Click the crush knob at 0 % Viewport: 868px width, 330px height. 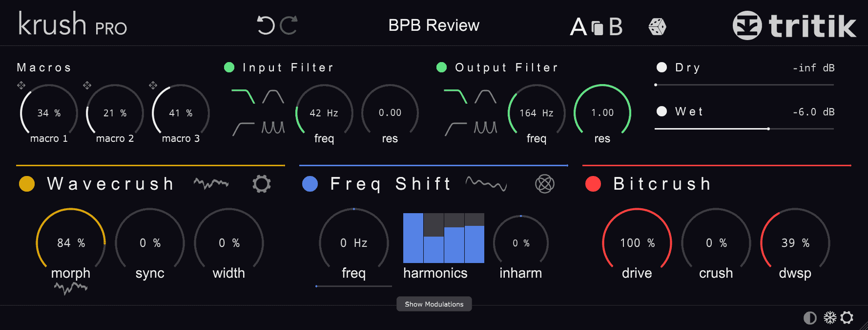(716, 242)
